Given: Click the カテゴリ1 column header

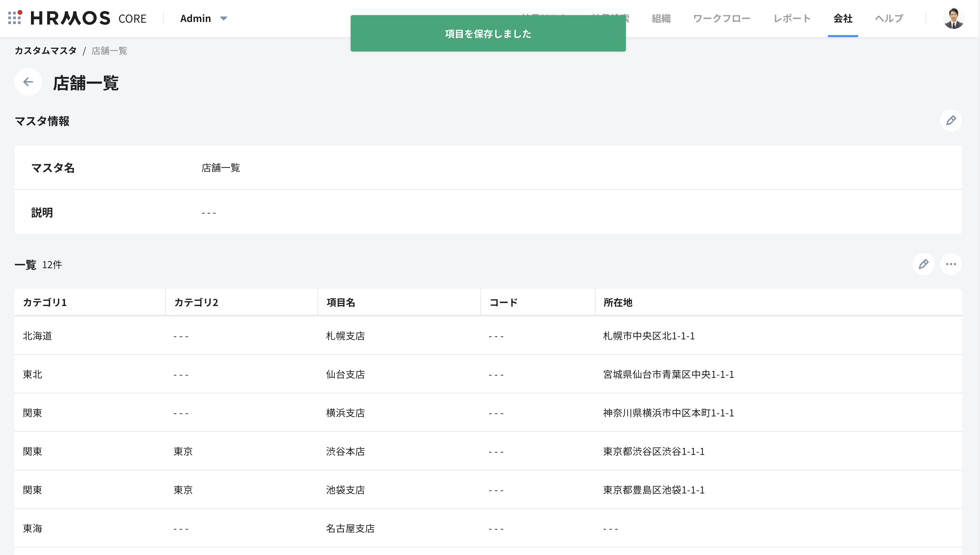Looking at the screenshot, I should 45,302.
